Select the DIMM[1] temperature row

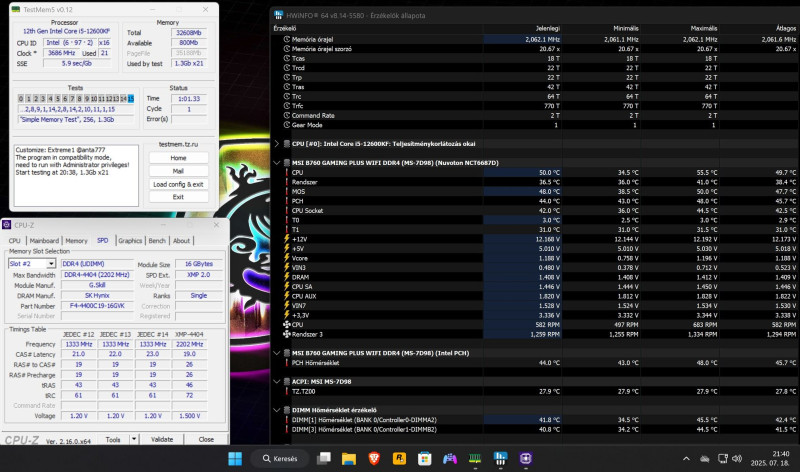click(535, 420)
